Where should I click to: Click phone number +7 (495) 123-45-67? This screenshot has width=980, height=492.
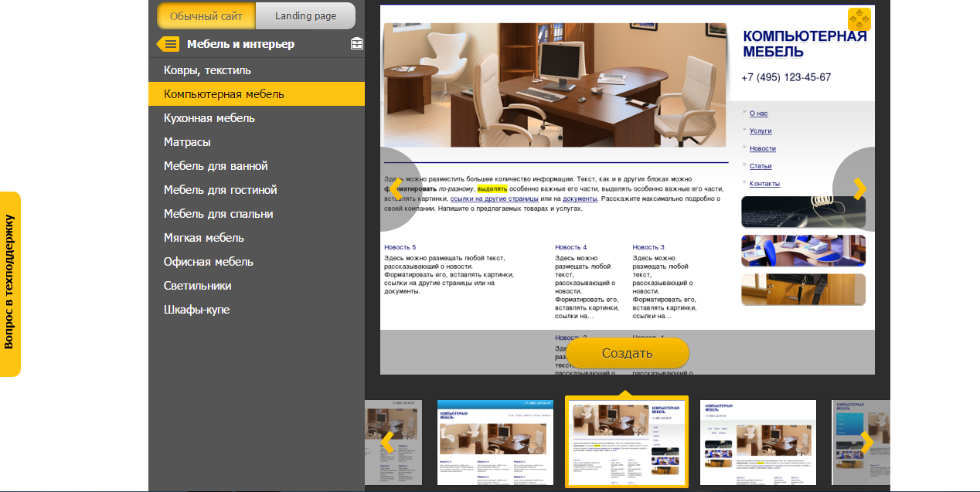(786, 77)
